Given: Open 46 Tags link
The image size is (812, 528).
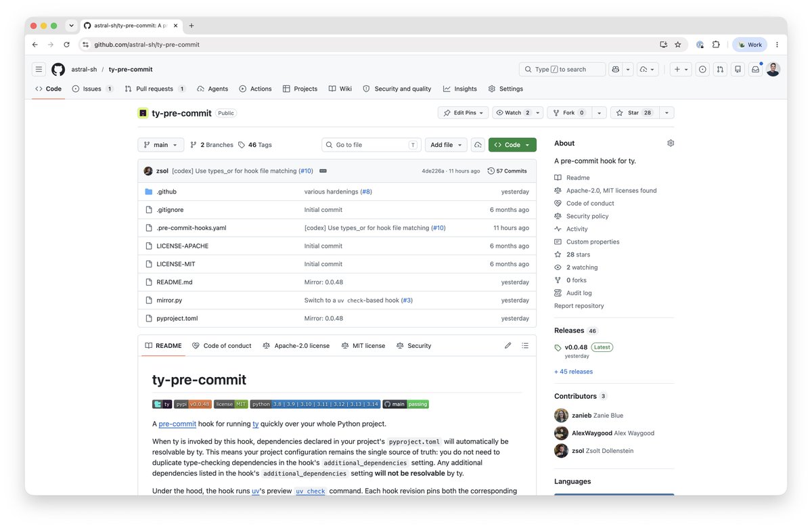Looking at the screenshot, I should pyautogui.click(x=255, y=145).
